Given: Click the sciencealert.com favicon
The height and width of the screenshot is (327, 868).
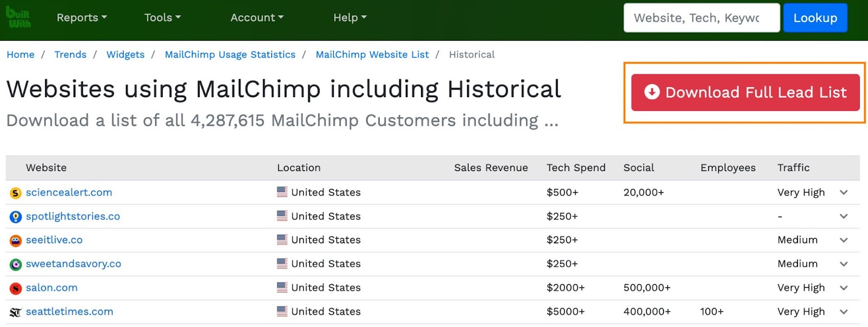Looking at the screenshot, I should (x=16, y=193).
